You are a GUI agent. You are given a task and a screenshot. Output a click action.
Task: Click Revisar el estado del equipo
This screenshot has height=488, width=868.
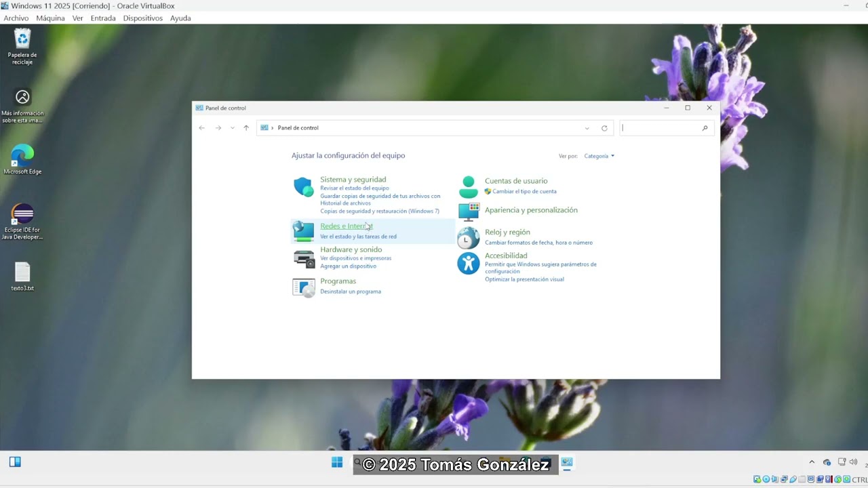(355, 188)
